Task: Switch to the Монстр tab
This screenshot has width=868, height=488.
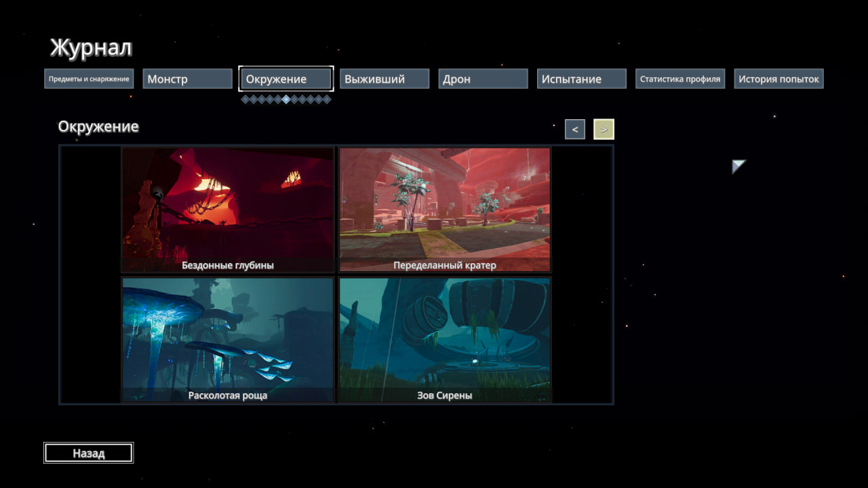Action: [187, 79]
